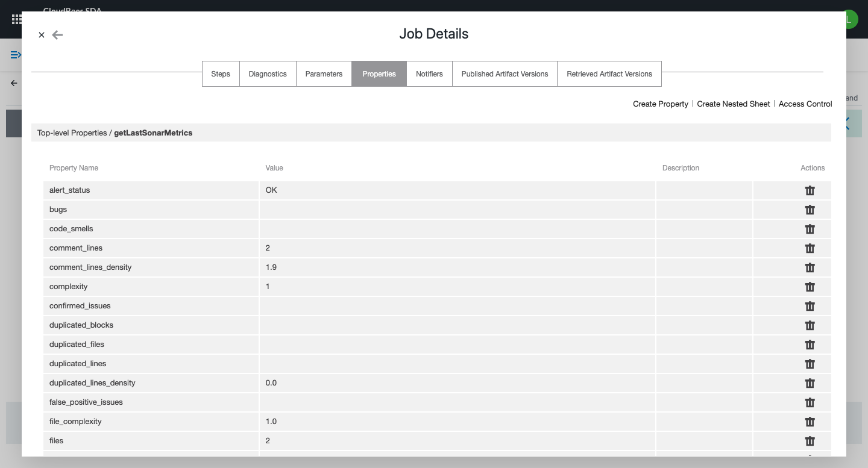The image size is (868, 468).
Task: Delete the alert_status property
Action: (810, 190)
